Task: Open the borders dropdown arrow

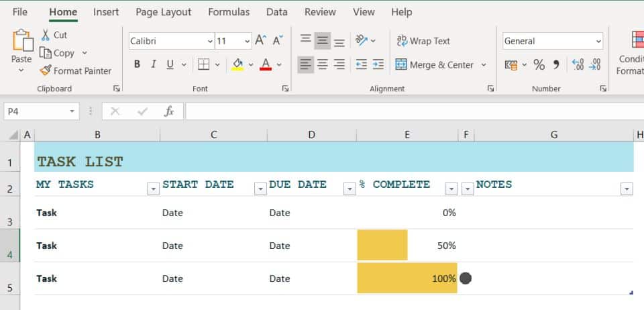Action: [x=217, y=65]
